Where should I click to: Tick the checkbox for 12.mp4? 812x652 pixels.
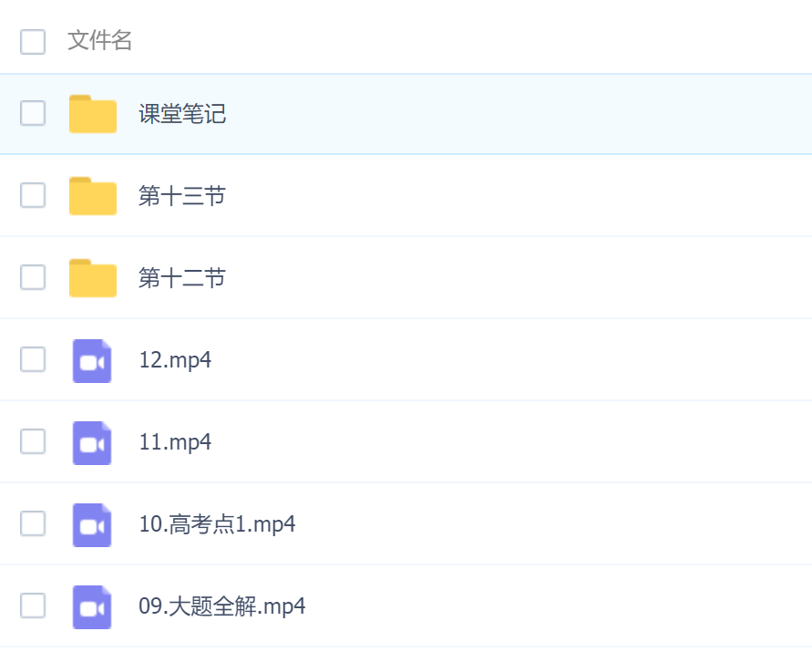click(x=33, y=359)
